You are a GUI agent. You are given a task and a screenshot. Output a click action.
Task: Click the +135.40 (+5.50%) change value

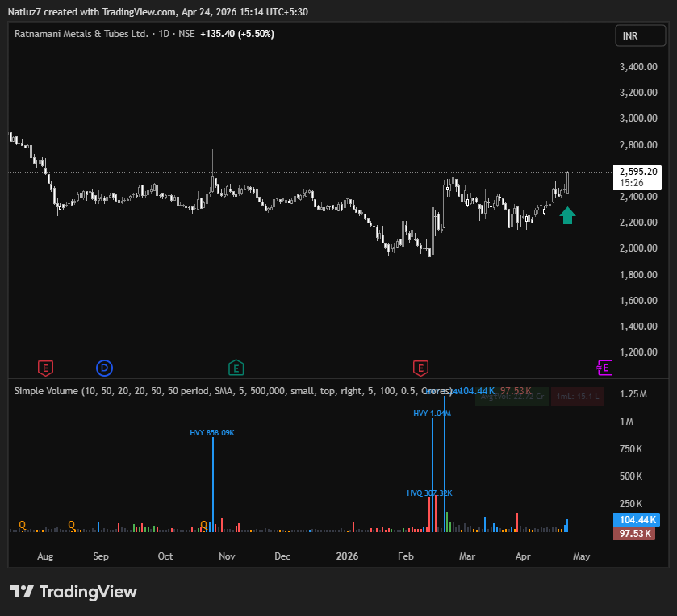point(237,34)
